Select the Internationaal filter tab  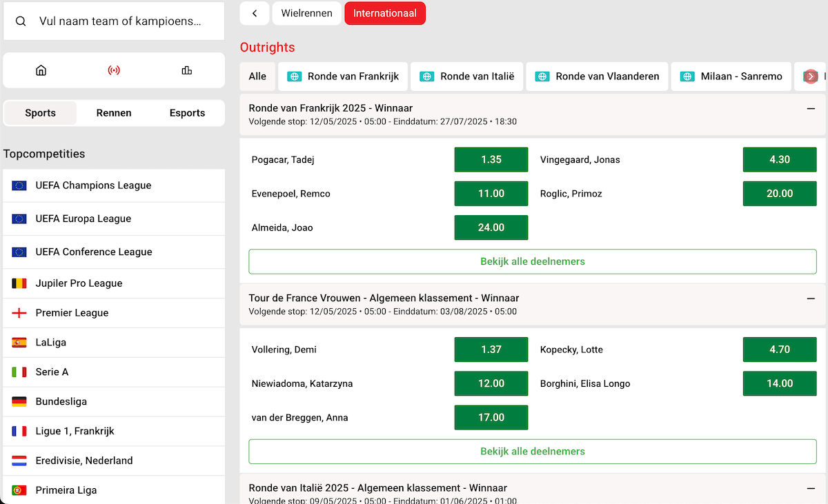[x=385, y=13]
